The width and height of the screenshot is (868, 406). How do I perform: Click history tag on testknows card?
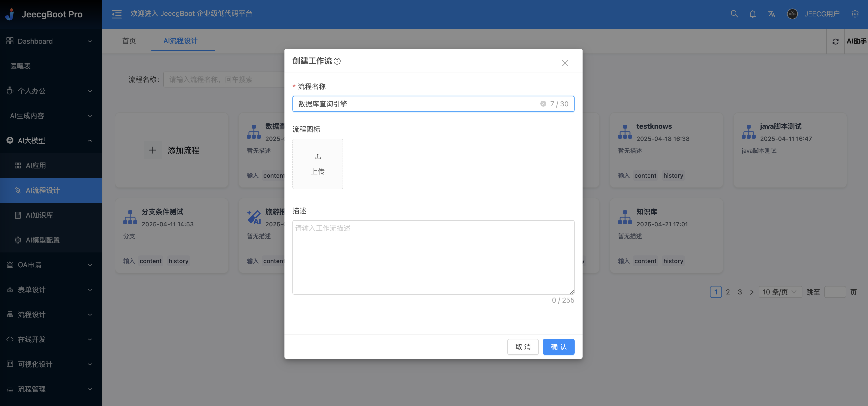click(x=673, y=175)
